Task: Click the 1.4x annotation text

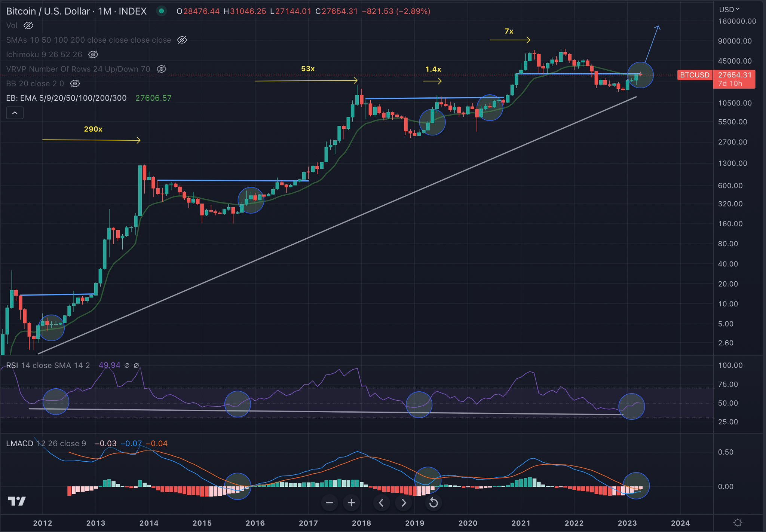Action: (433, 69)
